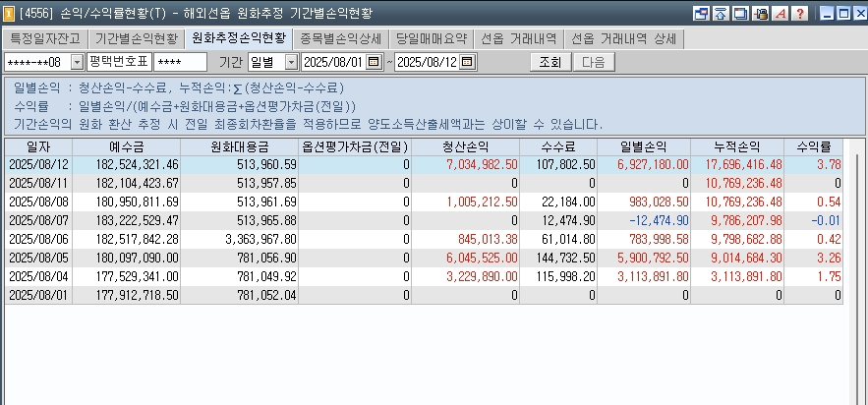Click the red A font icon
The width and height of the screenshot is (868, 405).
coord(781,14)
